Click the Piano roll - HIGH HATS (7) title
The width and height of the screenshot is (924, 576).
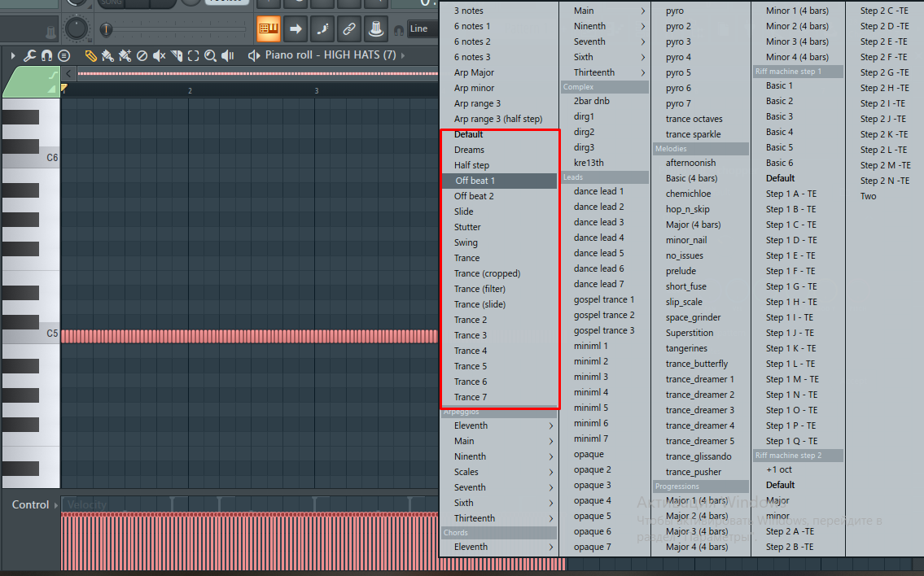(x=330, y=55)
